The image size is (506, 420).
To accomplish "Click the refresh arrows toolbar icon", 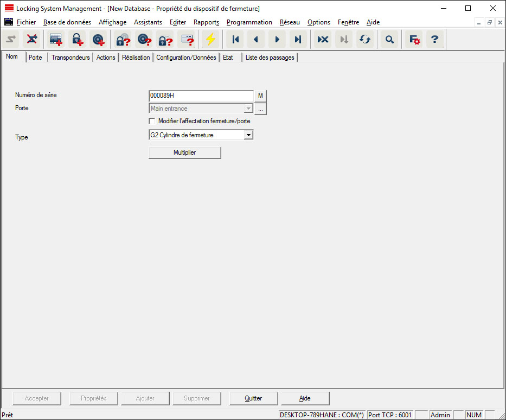I will pyautogui.click(x=365, y=39).
